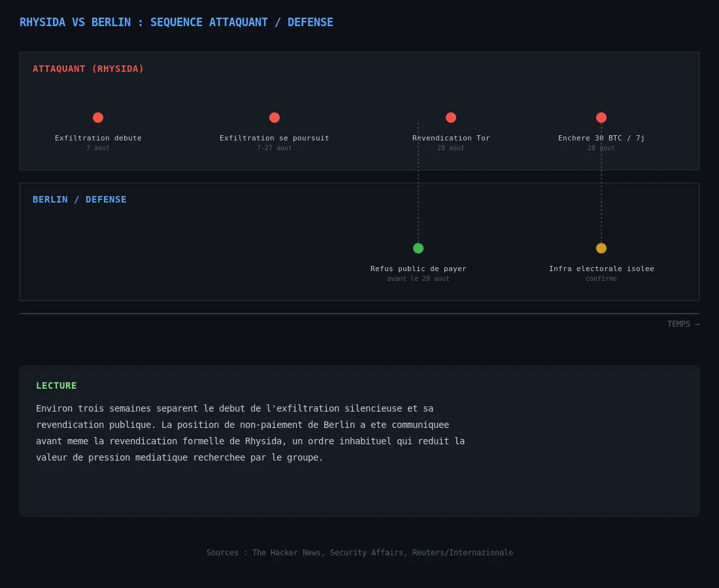Click the TEMPS arrow axis label
The width and height of the screenshot is (719, 588).
click(x=683, y=324)
